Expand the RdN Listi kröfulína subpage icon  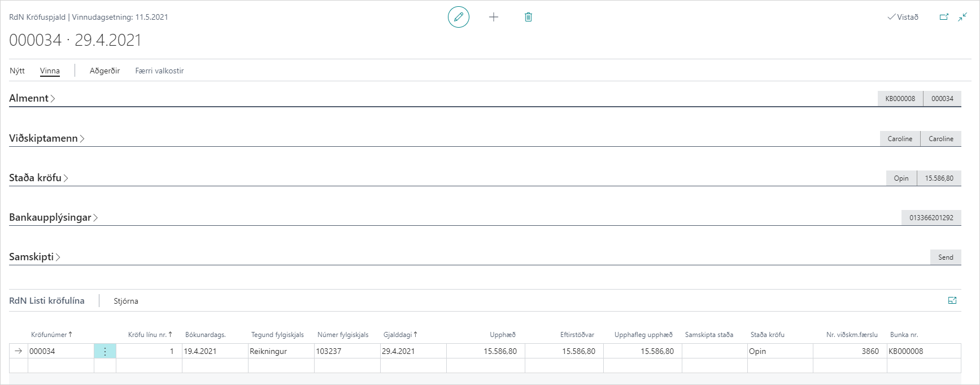(x=952, y=300)
